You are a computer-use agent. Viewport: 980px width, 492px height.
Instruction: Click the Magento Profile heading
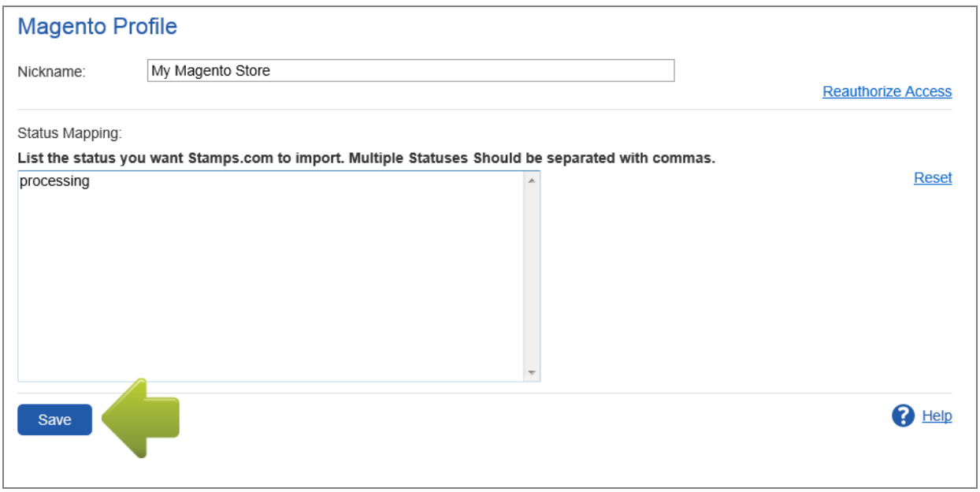pyautogui.click(x=98, y=26)
